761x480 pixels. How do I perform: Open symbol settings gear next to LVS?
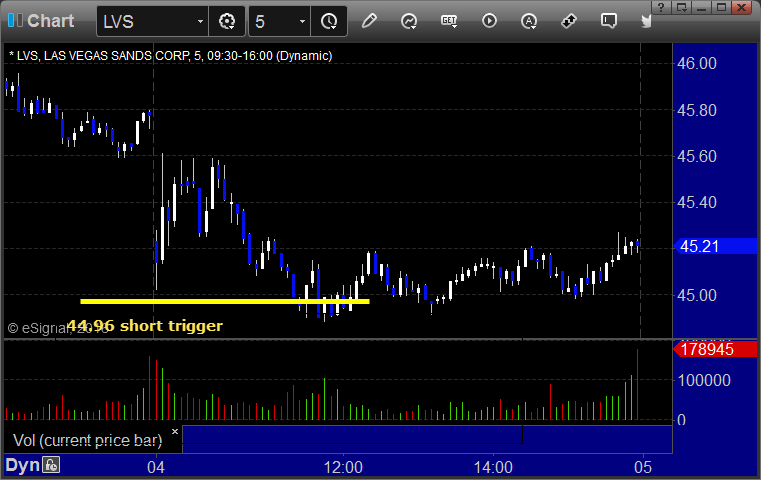227,21
